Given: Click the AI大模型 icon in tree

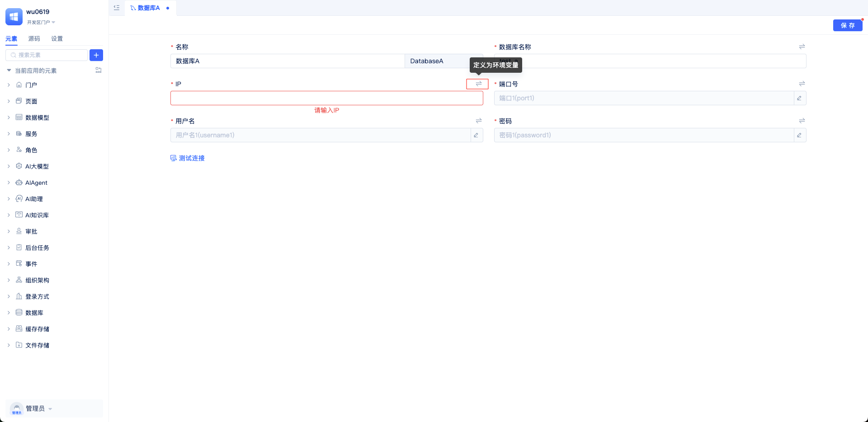Looking at the screenshot, I should tap(19, 166).
